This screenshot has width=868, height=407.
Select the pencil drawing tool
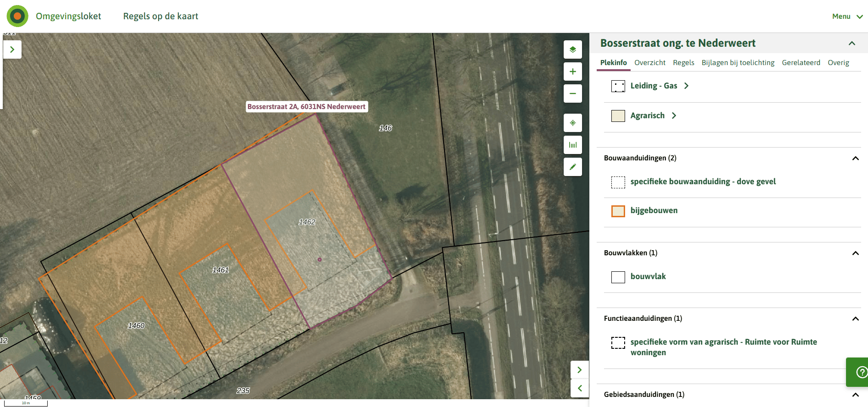(x=573, y=167)
